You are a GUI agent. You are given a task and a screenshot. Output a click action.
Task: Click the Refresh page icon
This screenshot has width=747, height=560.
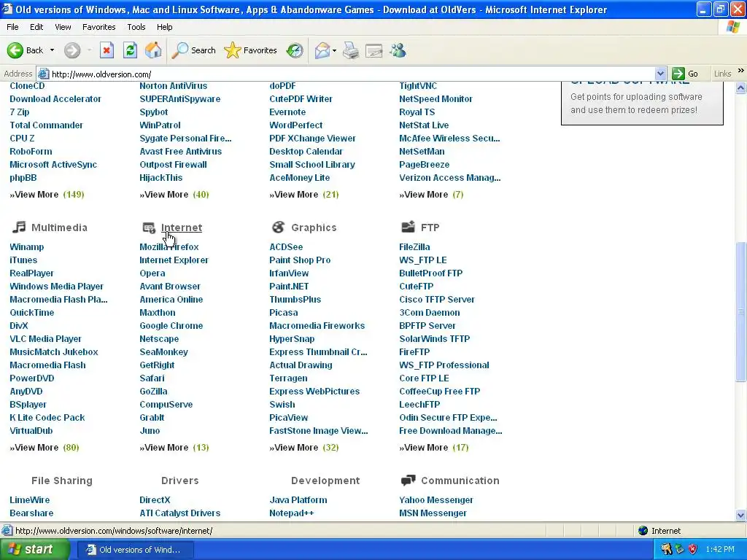(130, 50)
